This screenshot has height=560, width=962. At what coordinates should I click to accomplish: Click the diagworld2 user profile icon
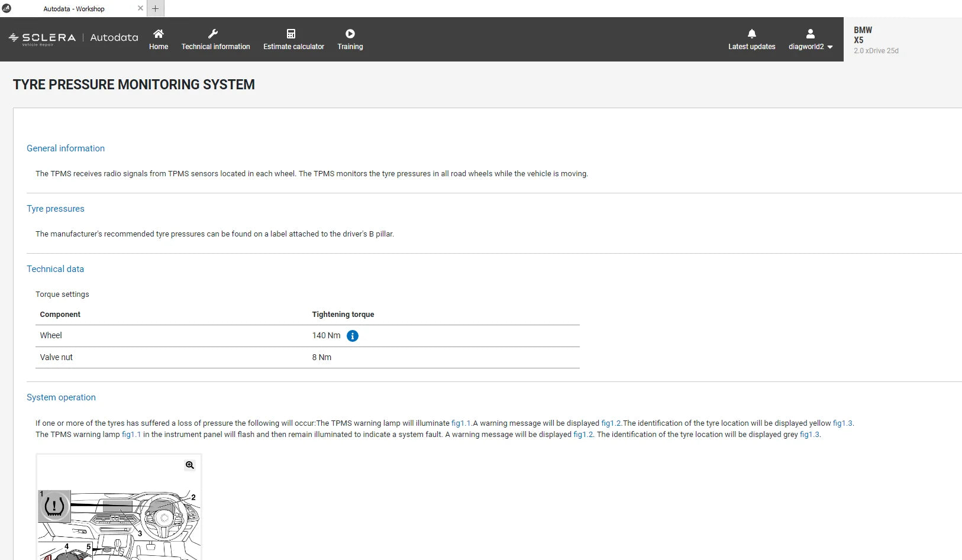tap(810, 34)
